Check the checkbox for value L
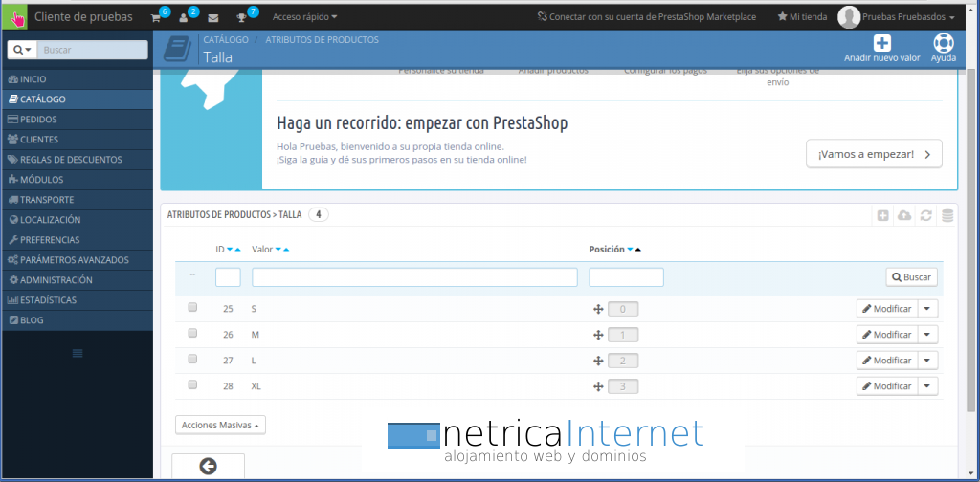The width and height of the screenshot is (980, 482). pos(192,359)
